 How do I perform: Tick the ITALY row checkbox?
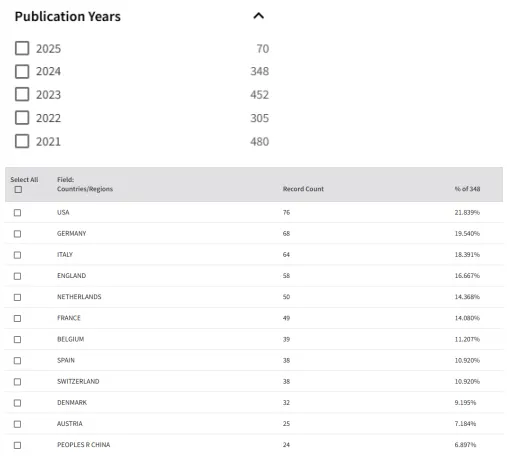(17, 255)
